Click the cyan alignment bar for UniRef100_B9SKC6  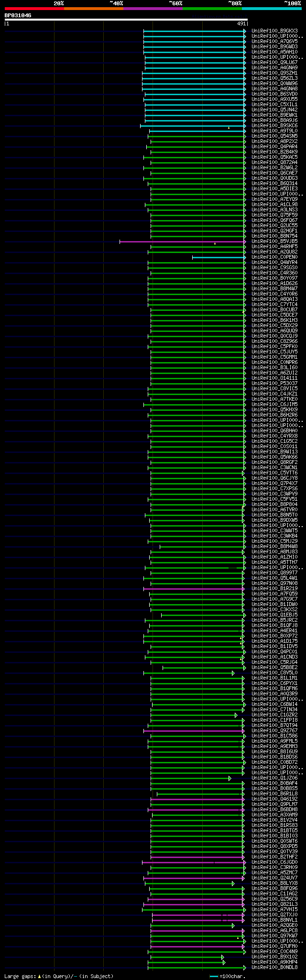pyautogui.click(x=193, y=126)
